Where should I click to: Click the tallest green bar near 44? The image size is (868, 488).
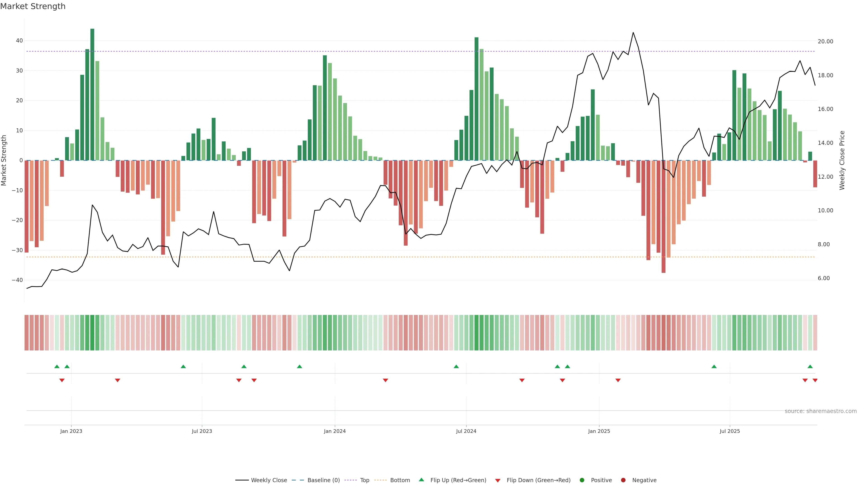click(x=92, y=94)
